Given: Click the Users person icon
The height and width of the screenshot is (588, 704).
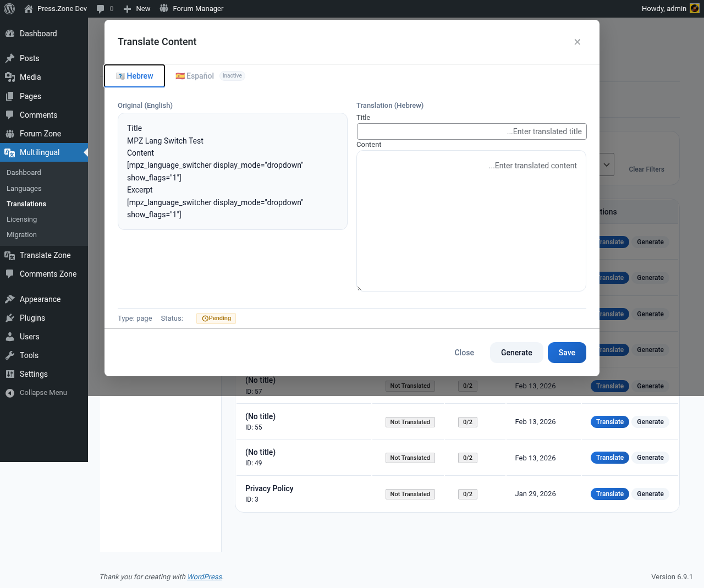Looking at the screenshot, I should (x=10, y=337).
